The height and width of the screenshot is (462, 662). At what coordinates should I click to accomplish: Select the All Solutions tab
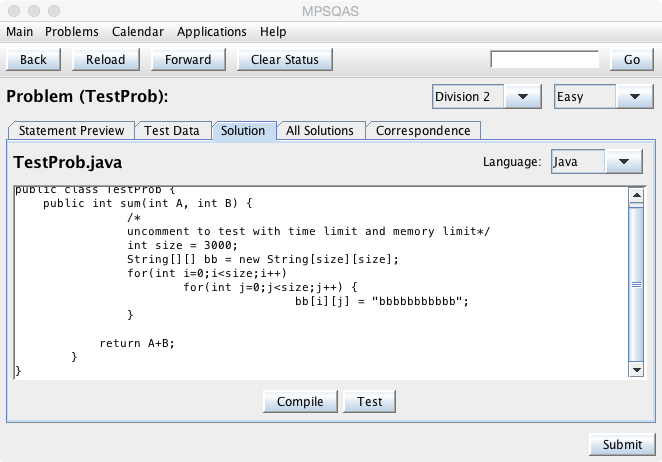coord(320,130)
